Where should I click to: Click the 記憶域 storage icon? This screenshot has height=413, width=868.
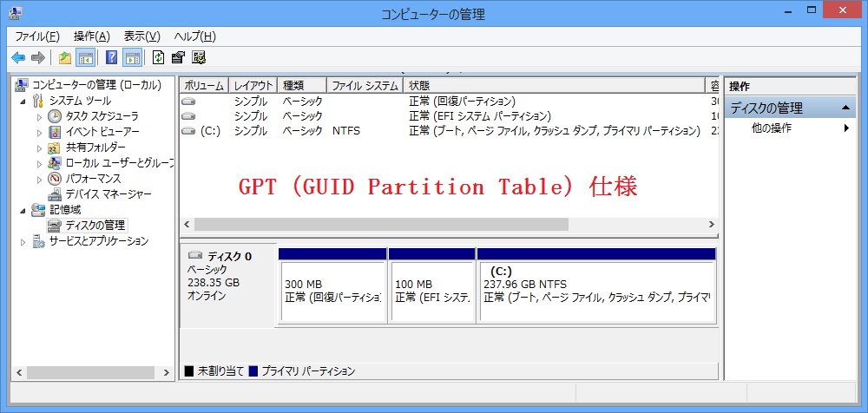[x=38, y=210]
